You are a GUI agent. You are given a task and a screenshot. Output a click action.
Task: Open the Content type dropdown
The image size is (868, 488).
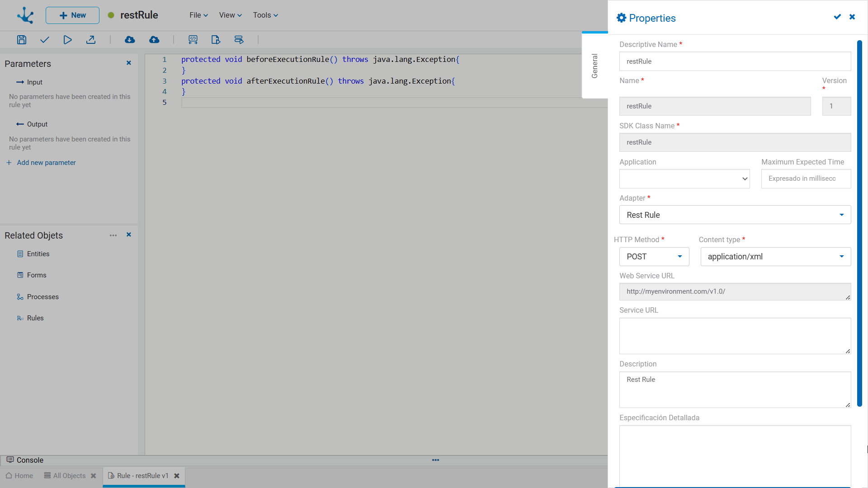pyautogui.click(x=776, y=257)
